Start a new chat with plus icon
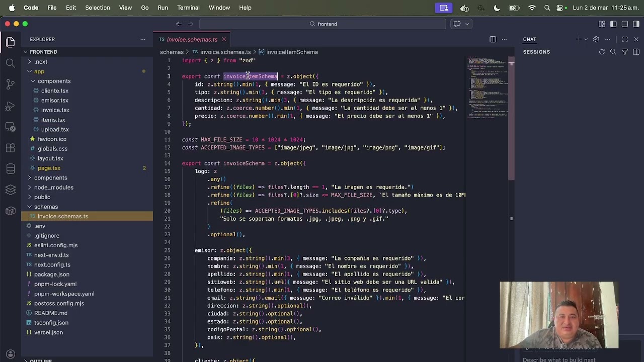644x362 pixels. point(579,39)
